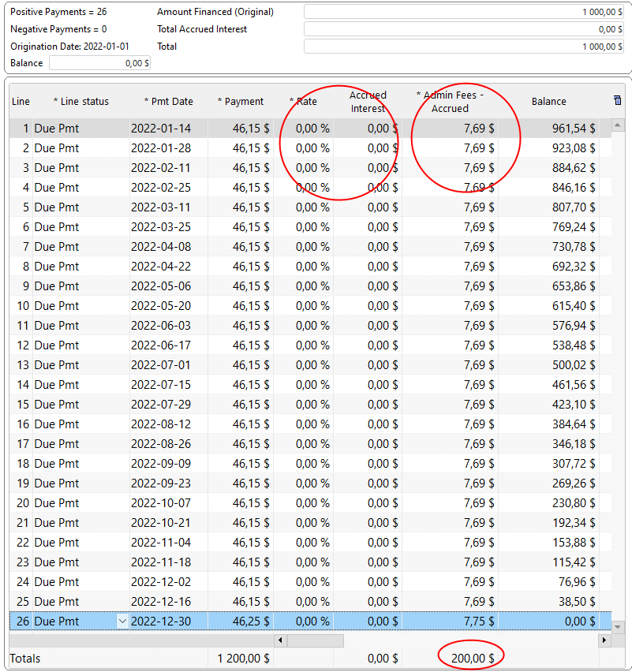Click the horizontal scrollbar left arrow
Image resolution: width=632 pixels, height=672 pixels.
(280, 640)
